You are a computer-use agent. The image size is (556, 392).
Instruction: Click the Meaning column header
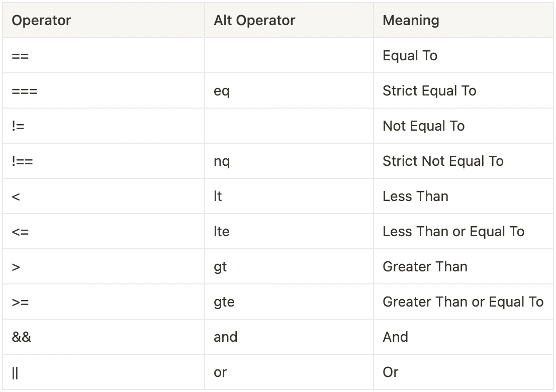pyautogui.click(x=411, y=21)
